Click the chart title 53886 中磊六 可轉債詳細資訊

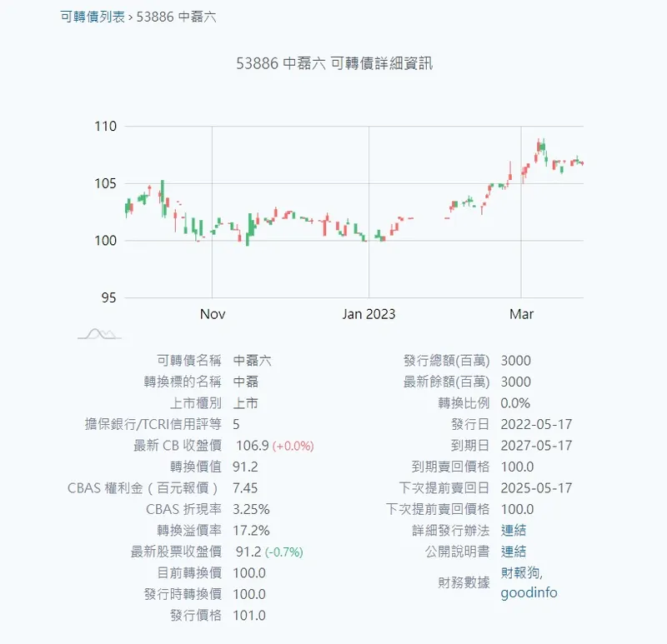pos(334,63)
